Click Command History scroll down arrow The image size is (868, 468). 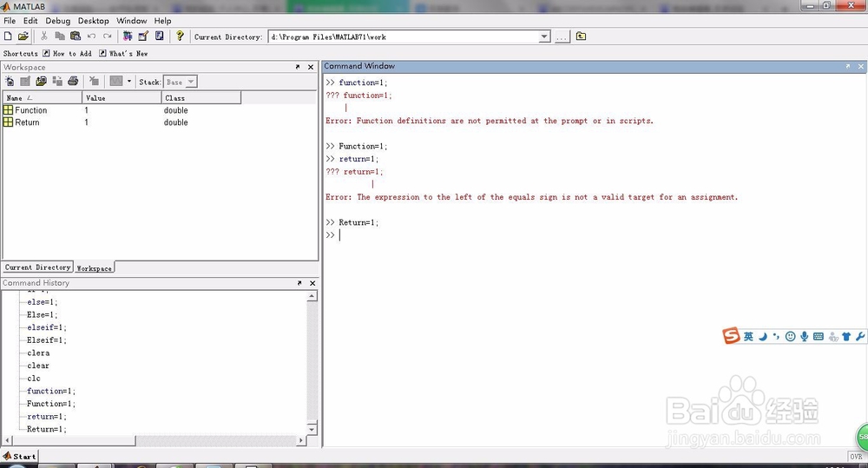(312, 429)
